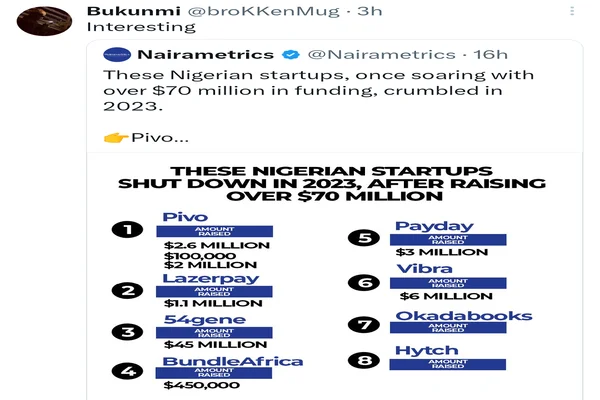The width and height of the screenshot is (600, 400).
Task: Click the number 4 circle beside BundleAfrica
Action: tap(127, 372)
